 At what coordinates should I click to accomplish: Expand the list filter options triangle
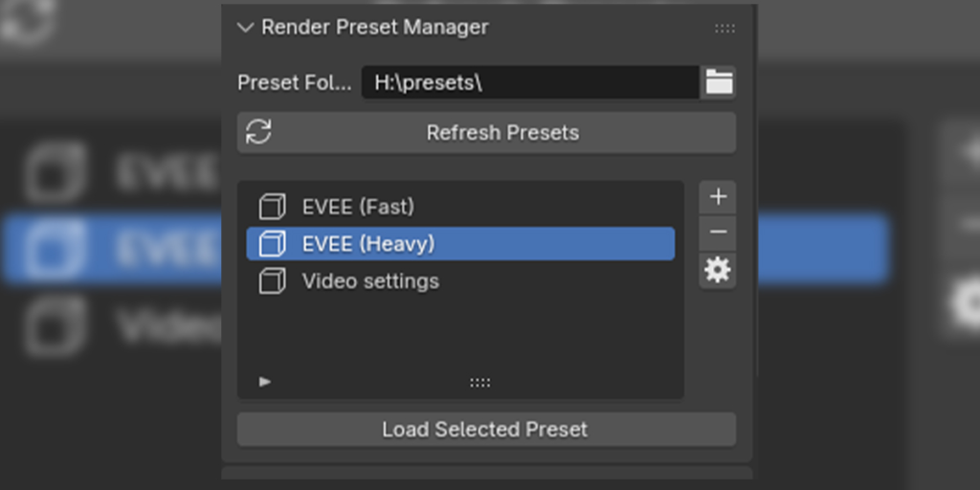click(x=265, y=381)
